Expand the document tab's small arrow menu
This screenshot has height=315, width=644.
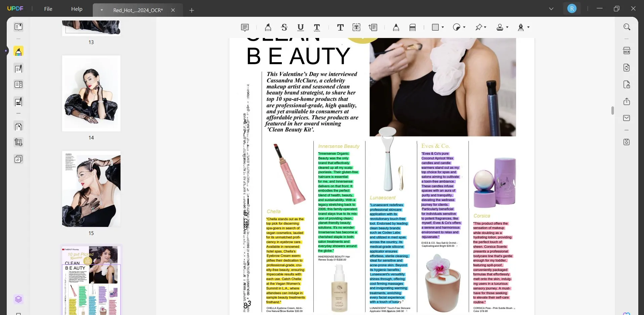tap(102, 10)
